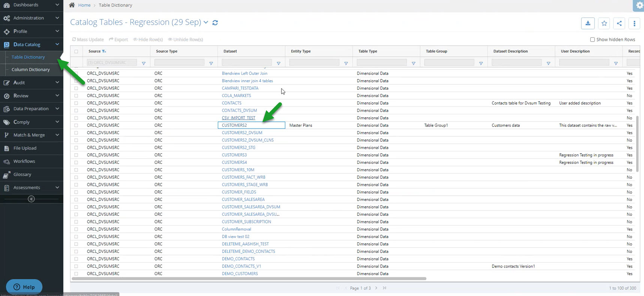Click the Comply tag icon

(6, 122)
